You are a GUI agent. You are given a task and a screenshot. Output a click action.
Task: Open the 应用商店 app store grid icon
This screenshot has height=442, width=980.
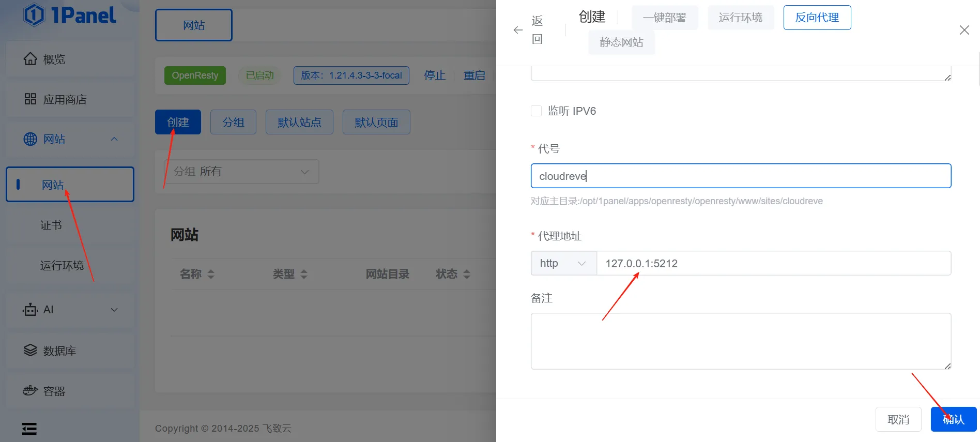coord(30,99)
